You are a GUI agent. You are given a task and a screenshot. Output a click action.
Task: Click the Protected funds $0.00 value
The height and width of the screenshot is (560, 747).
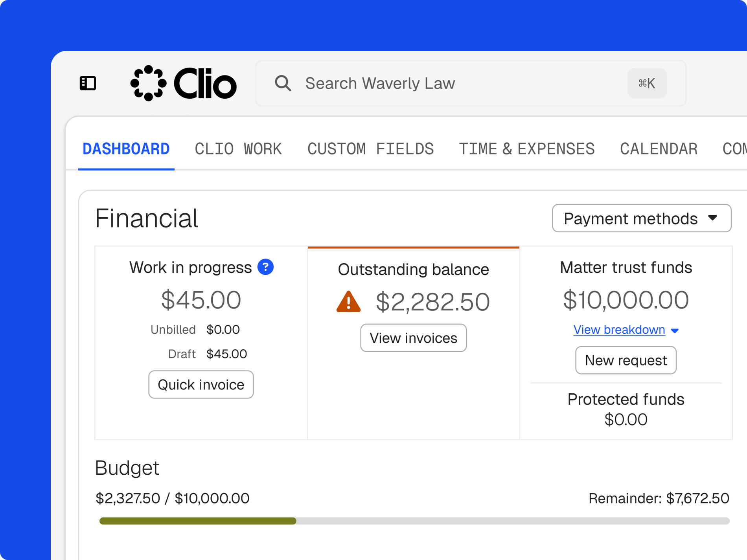[626, 419]
